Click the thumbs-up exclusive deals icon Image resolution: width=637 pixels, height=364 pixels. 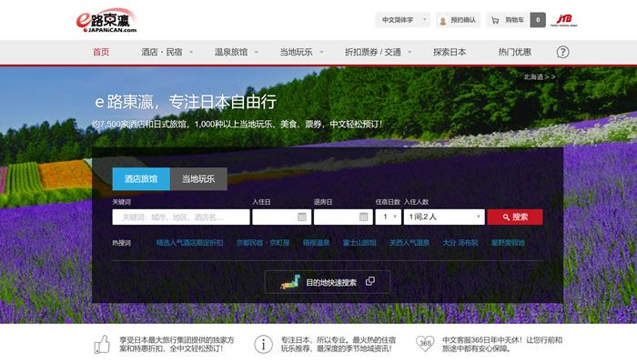(x=102, y=344)
